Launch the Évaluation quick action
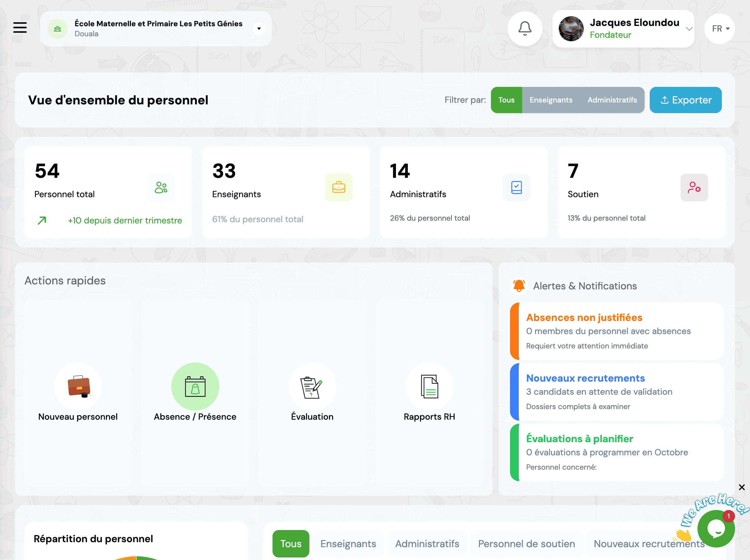The width and height of the screenshot is (750, 560). [x=312, y=387]
